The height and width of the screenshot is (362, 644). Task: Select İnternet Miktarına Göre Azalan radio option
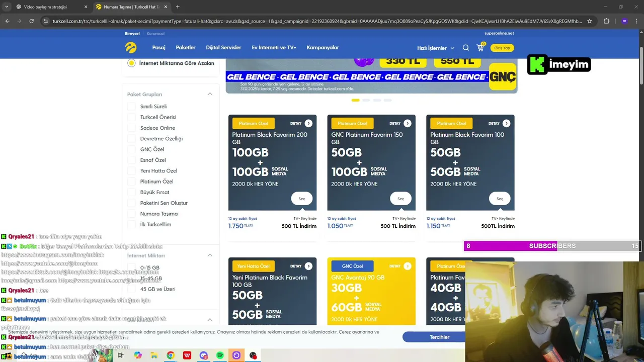click(131, 63)
